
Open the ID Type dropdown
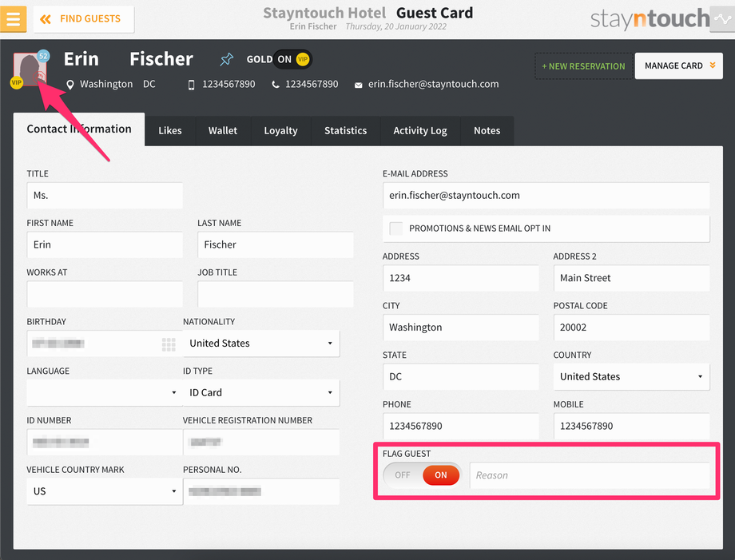tap(261, 393)
